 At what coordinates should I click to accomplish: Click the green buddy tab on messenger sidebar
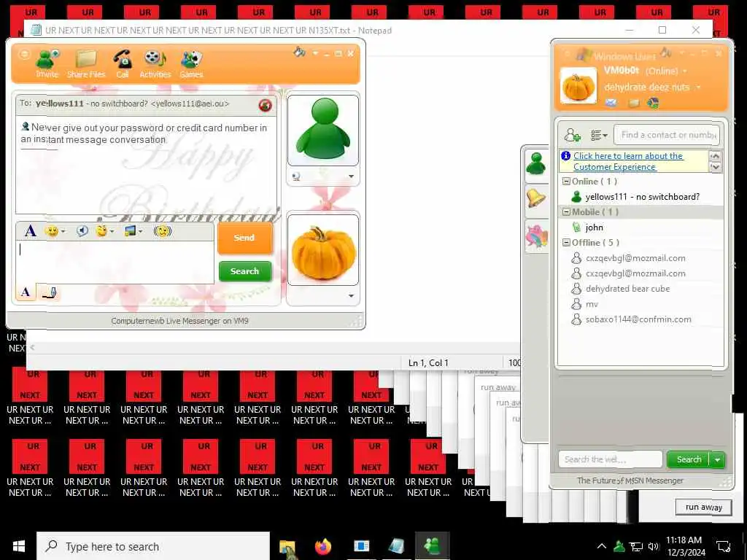pyautogui.click(x=536, y=164)
